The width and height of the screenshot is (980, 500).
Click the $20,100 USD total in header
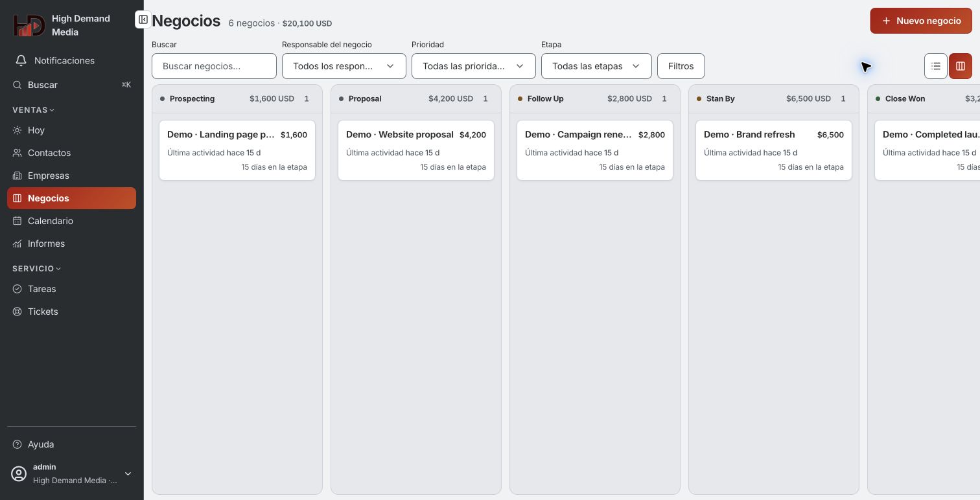coord(307,23)
